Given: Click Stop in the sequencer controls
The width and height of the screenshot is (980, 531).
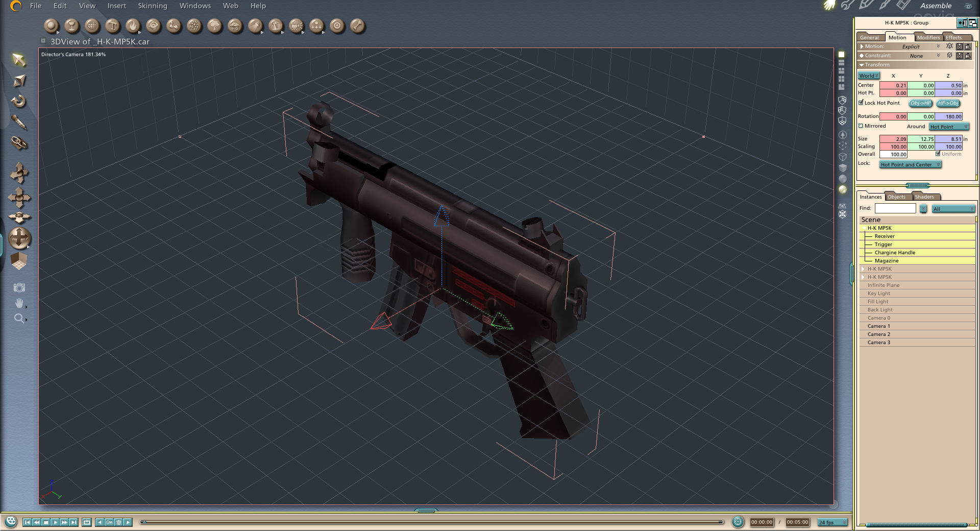Looking at the screenshot, I should click(x=46, y=522).
